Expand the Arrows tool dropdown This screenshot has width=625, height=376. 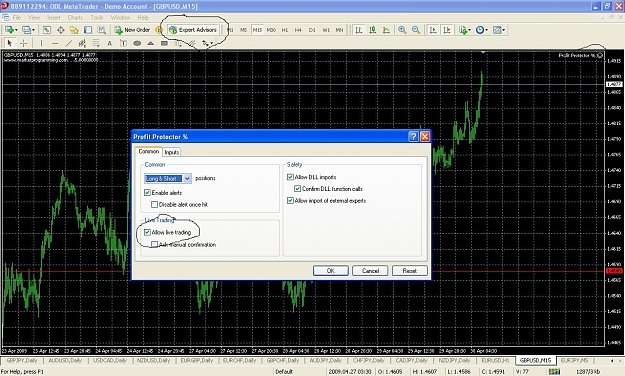(212, 43)
